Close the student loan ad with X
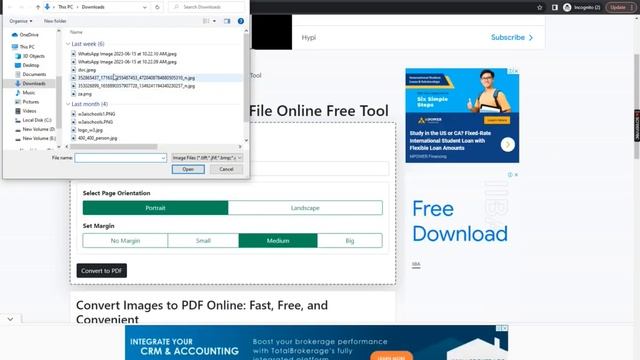The image size is (640, 360). (516, 71)
